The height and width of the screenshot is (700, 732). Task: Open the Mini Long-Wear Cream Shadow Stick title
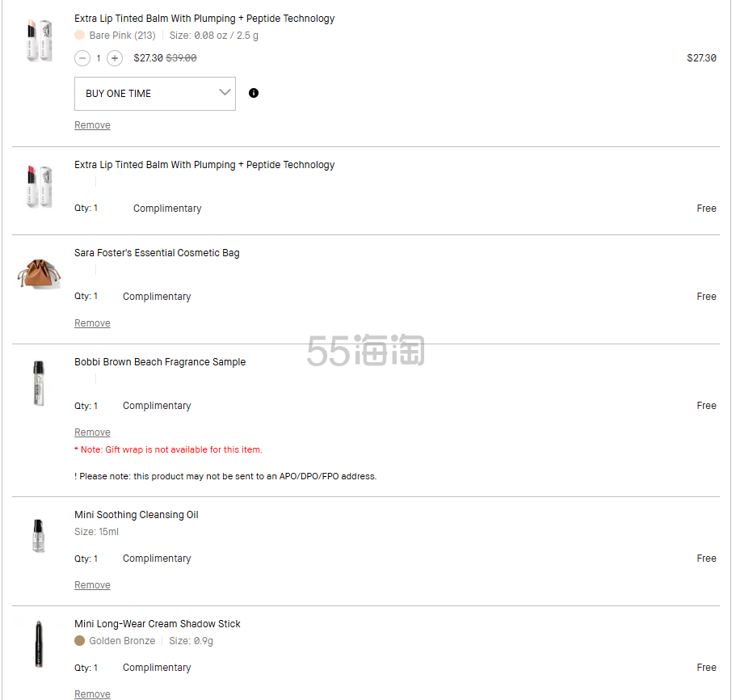158,624
